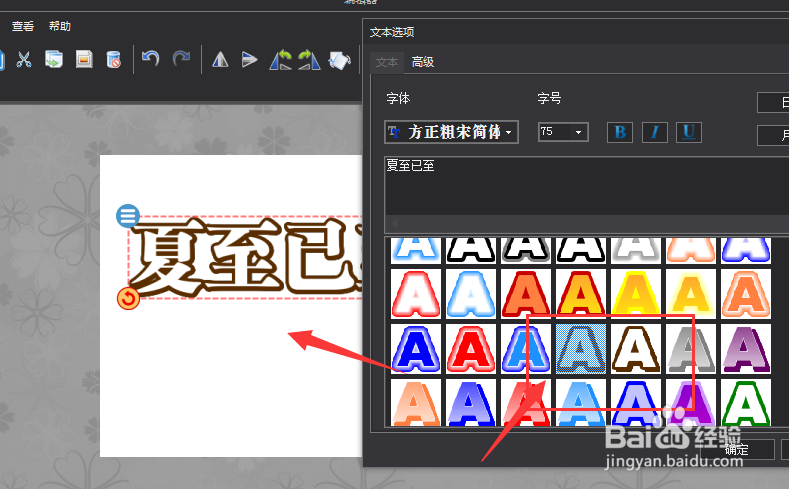789x489 pixels.
Task: Rotate right with the green-arrow icon
Action: click(309, 59)
